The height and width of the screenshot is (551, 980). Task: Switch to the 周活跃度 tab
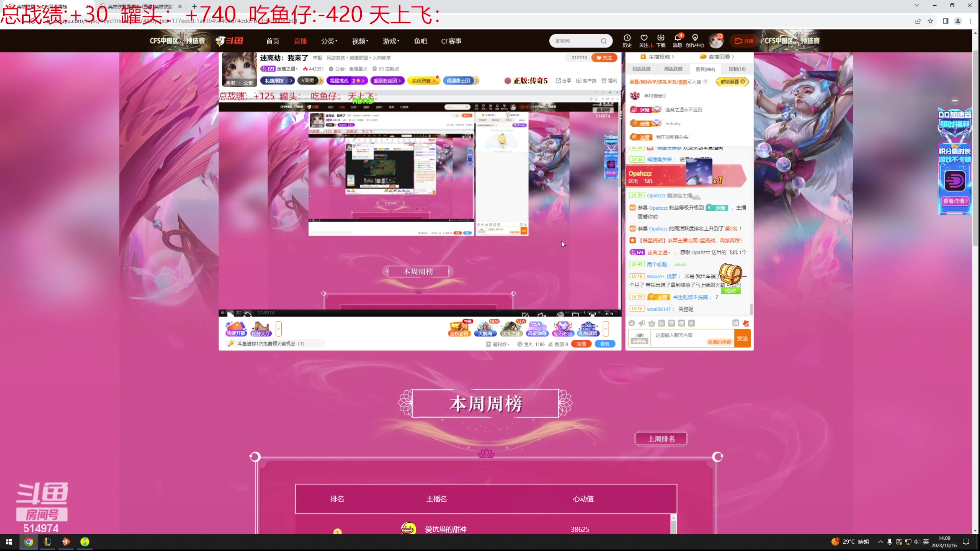673,69
